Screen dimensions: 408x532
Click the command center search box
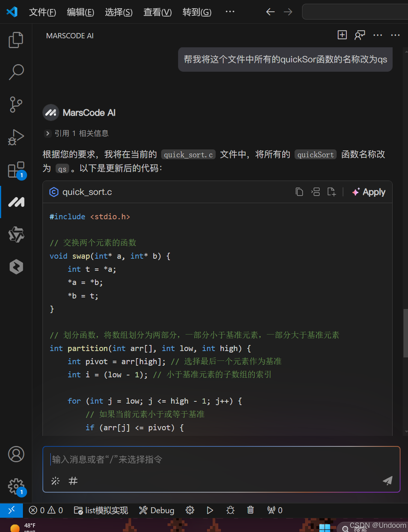(355, 12)
